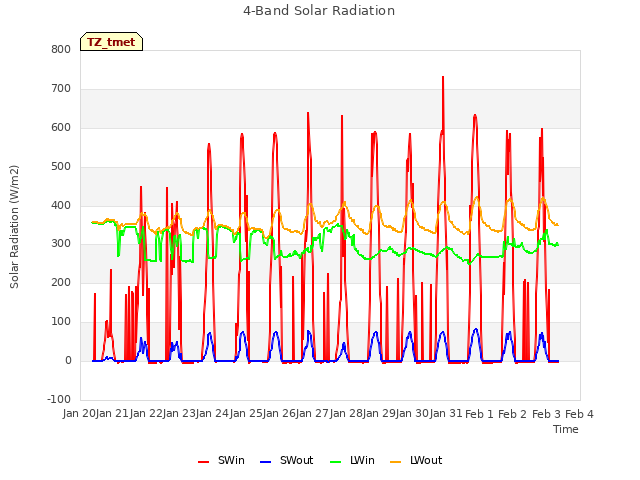
Task: Click the y-axis label 300
Action: pyautogui.click(x=61, y=244)
